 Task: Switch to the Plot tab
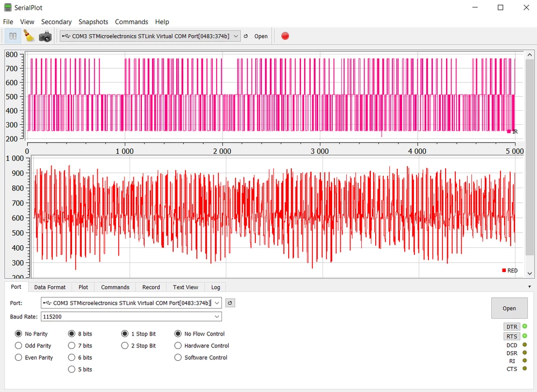83,287
